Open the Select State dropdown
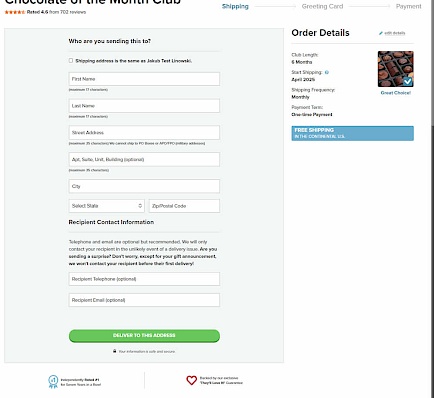This screenshot has height=398, width=435. tap(107, 206)
